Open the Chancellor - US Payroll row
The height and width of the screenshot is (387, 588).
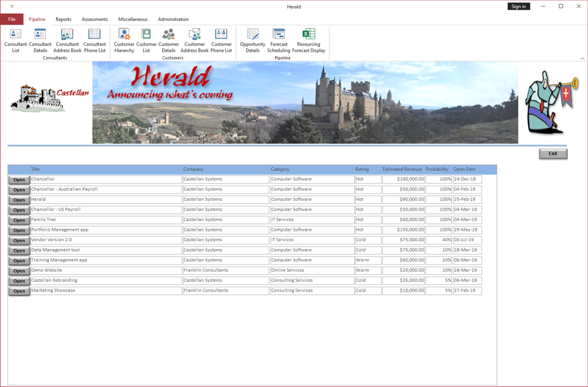[x=19, y=210]
